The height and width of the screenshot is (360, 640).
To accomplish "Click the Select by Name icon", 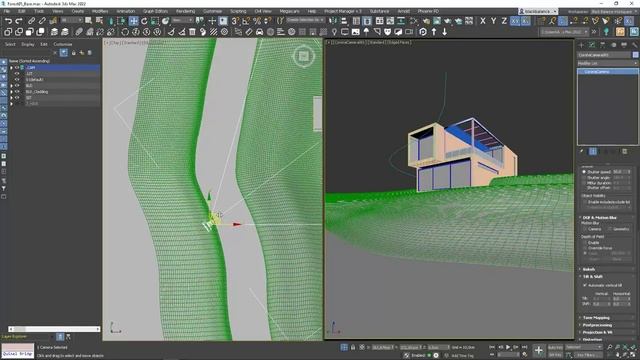I will tap(99, 21).
